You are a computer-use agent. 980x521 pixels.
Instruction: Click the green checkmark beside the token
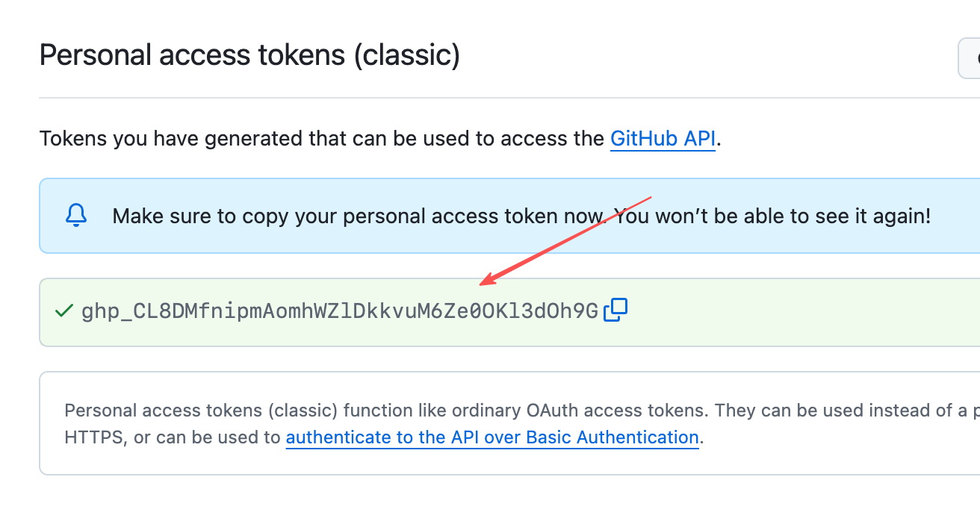pos(64,311)
